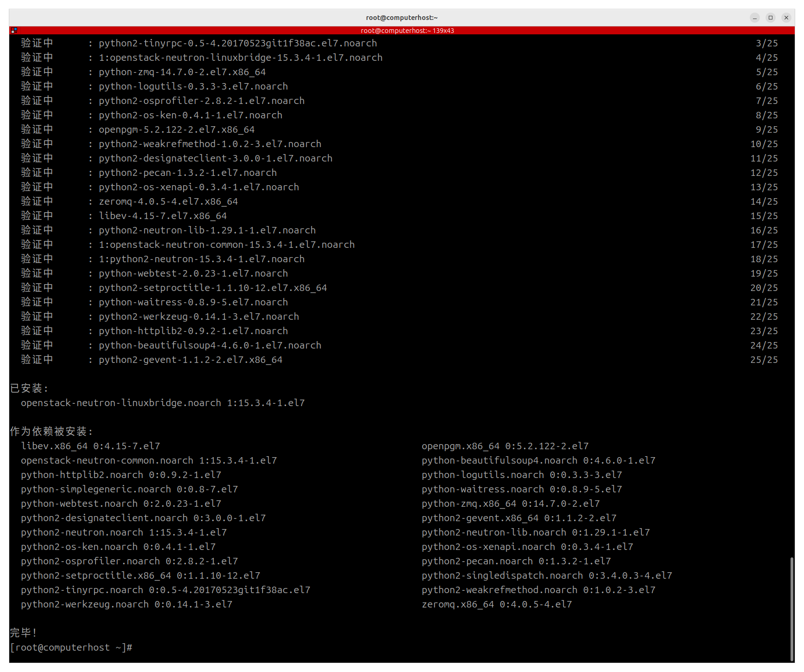Click 'python2-weakrefmethod.noarch 0:1.0.2-3.el7' dependency

point(539,590)
